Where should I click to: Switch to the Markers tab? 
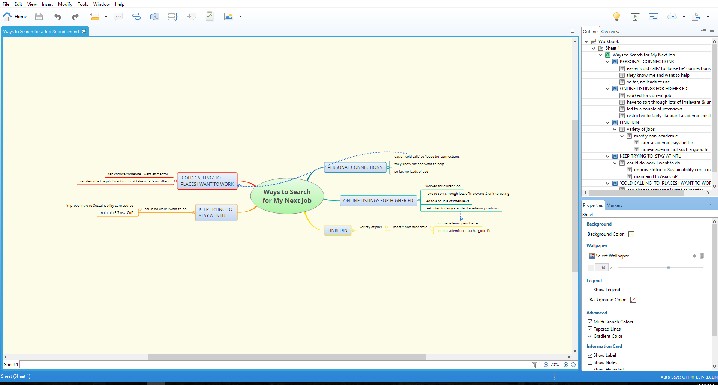tap(614, 206)
